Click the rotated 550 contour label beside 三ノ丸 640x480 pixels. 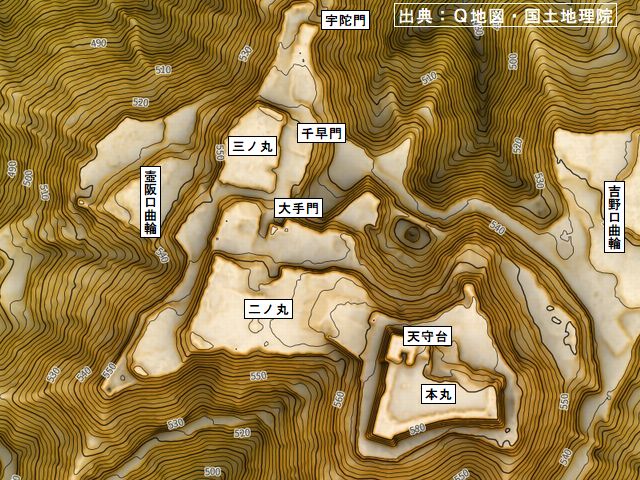(219, 152)
